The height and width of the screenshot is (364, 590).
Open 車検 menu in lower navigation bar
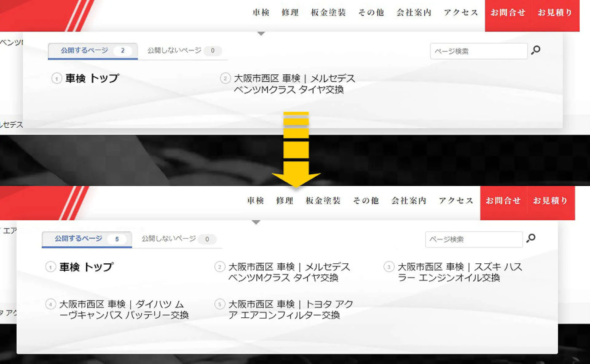[256, 201]
